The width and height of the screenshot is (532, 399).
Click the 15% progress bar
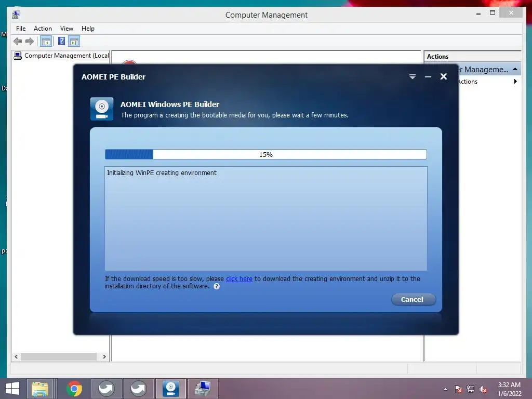pos(266,154)
